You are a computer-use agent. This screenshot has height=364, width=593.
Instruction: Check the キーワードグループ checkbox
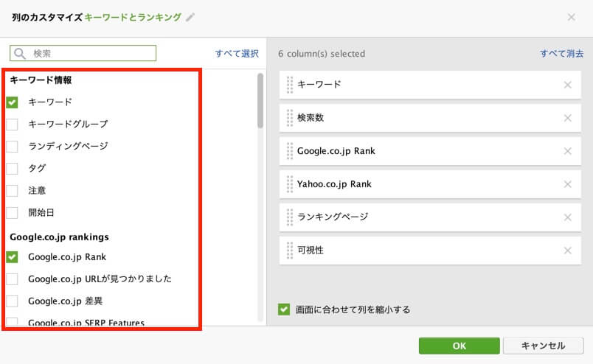12,124
